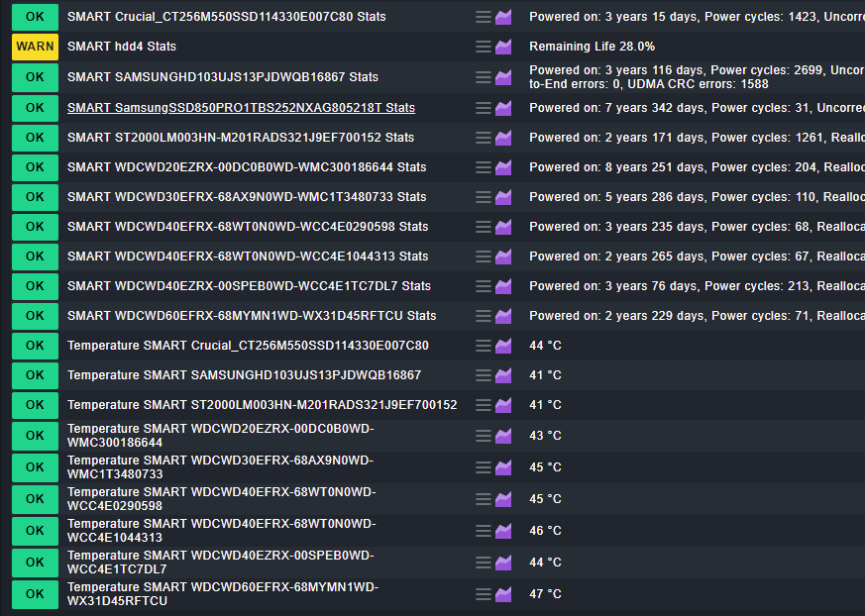865x616 pixels.
Task: Select 'Powered on: 8 years 251 days' status text
Action: (x=616, y=167)
